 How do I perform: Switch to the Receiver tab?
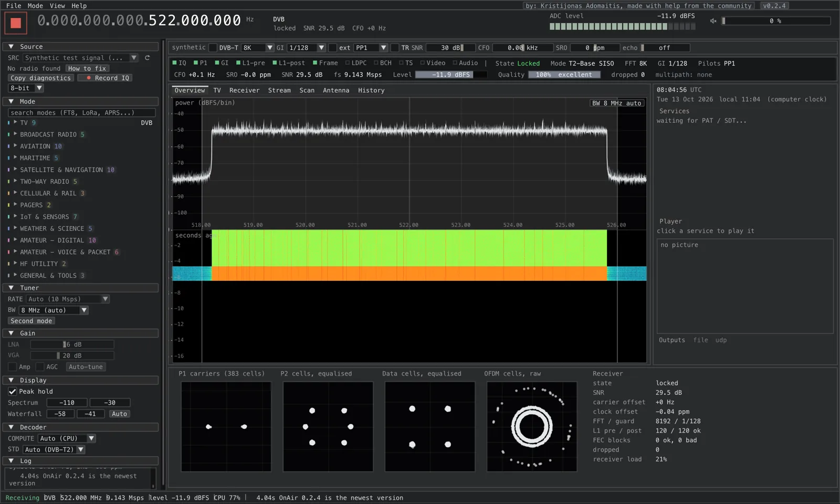coord(244,90)
